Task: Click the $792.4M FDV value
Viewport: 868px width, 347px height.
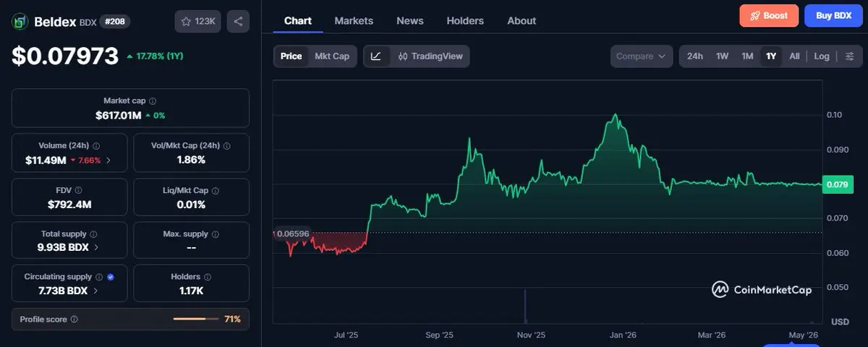Action: click(x=69, y=204)
